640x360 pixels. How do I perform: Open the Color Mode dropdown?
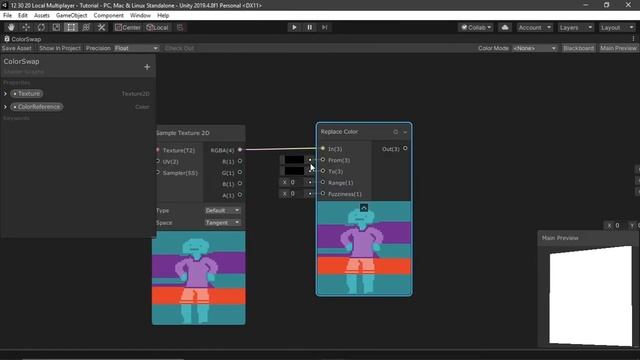click(x=534, y=48)
